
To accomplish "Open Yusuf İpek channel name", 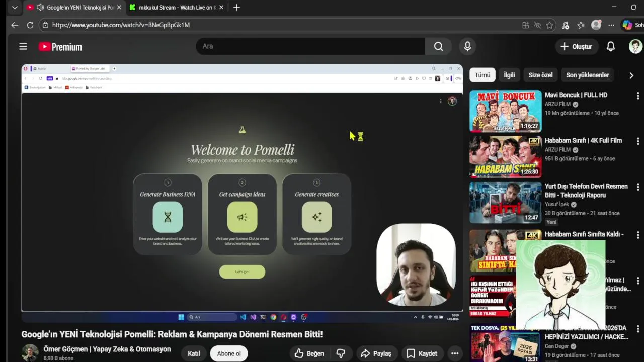I will point(557,205).
